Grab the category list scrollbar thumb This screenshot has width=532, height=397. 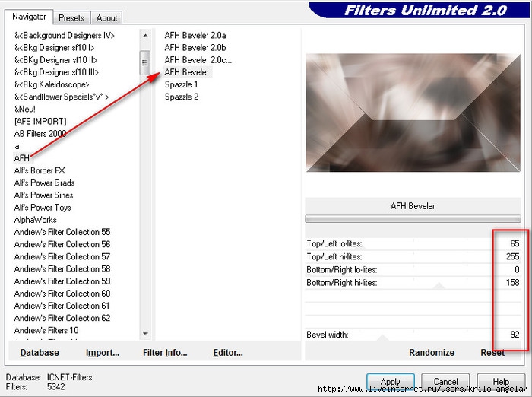point(145,63)
